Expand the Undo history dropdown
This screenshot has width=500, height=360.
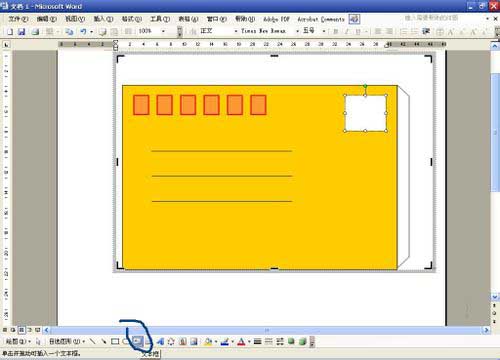point(91,31)
